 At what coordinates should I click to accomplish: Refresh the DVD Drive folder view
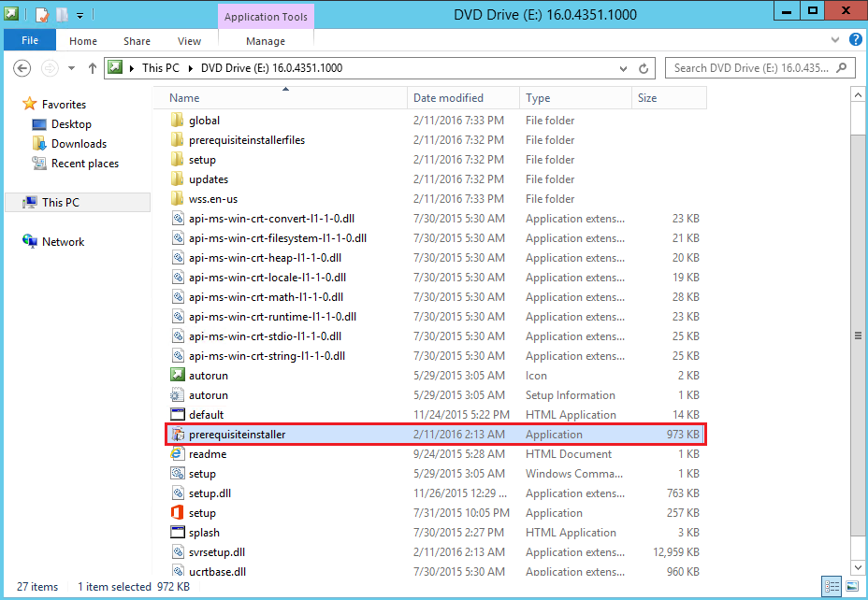pos(644,68)
